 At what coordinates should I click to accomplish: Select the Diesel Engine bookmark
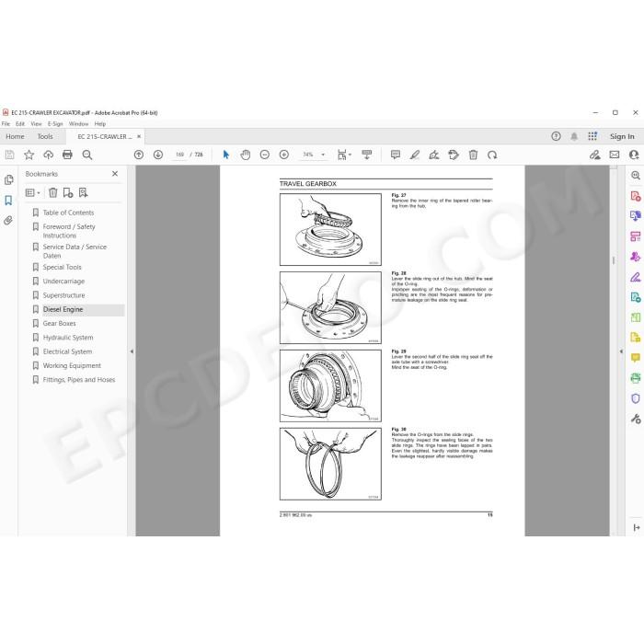coord(63,309)
